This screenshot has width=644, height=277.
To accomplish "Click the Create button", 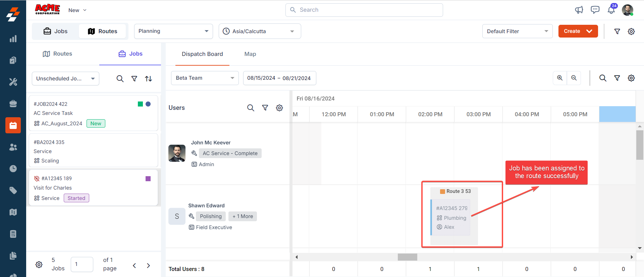I will point(578,31).
